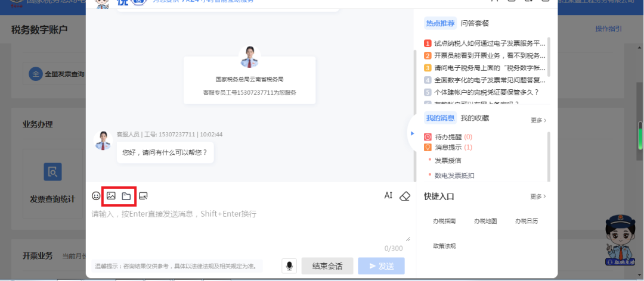Open the 办税地图 shortcut

coord(485,221)
